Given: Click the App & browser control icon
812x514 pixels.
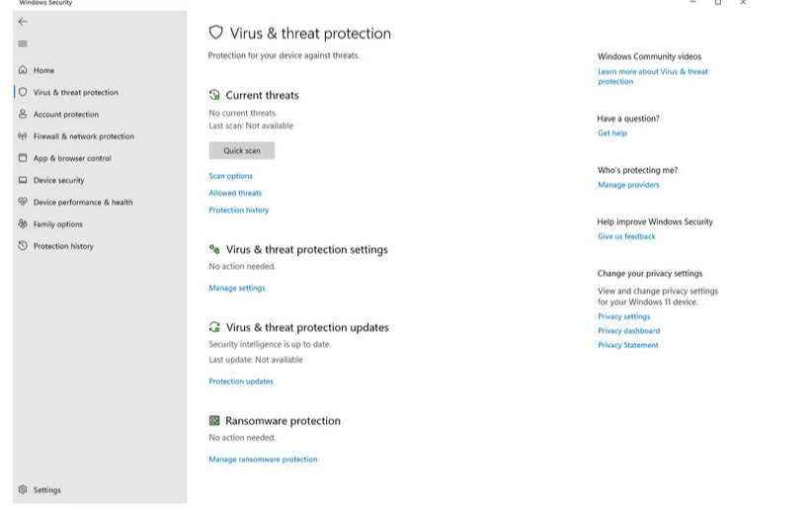Looking at the screenshot, I should (x=23, y=158).
